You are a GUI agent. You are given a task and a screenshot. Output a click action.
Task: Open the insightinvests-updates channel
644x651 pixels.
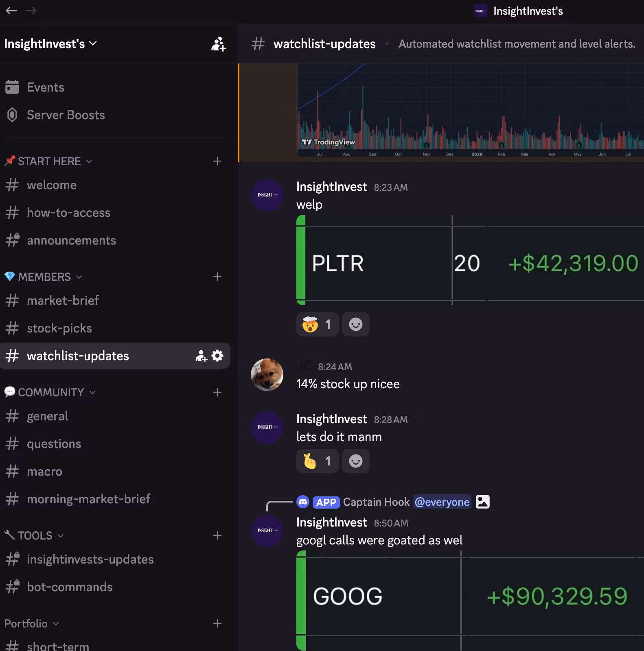coord(115,559)
